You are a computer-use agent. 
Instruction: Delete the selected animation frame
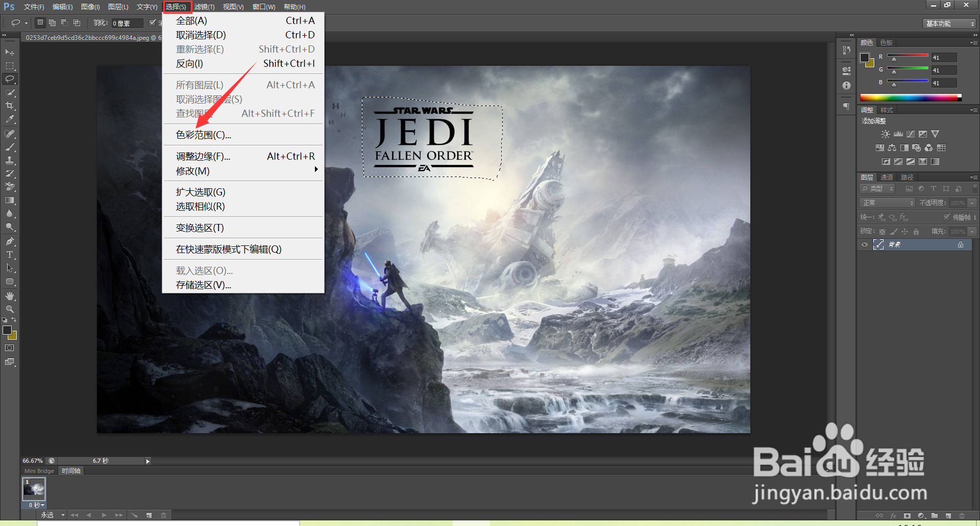tap(164, 515)
